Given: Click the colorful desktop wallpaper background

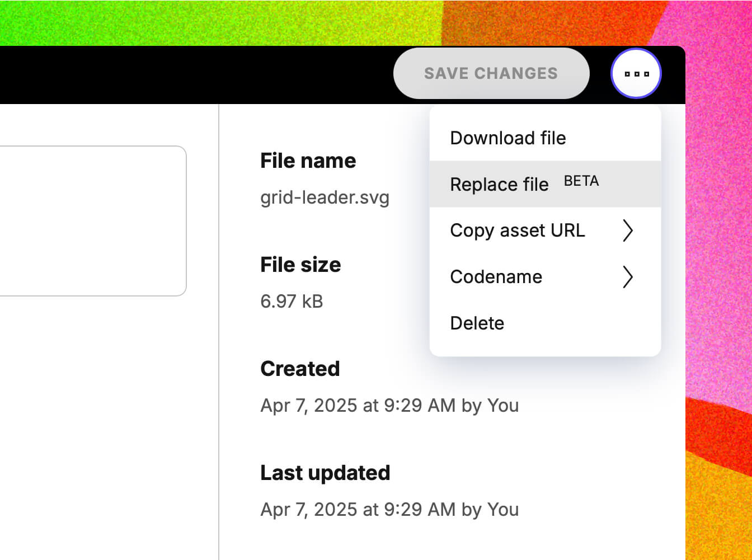Looking at the screenshot, I should [224, 22].
